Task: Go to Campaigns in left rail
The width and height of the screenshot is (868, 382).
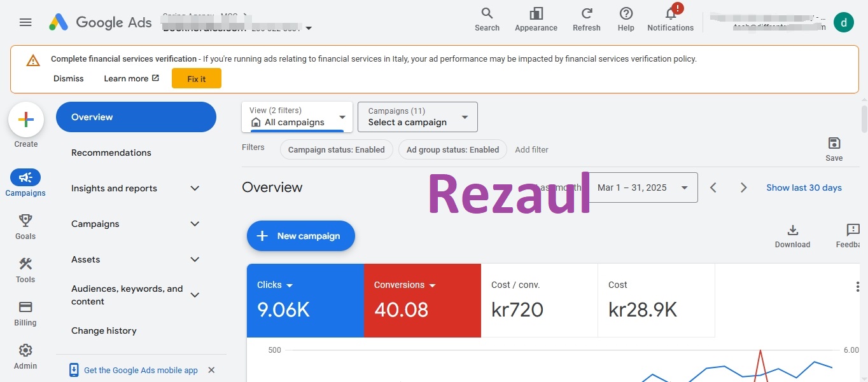Action: 25,183
